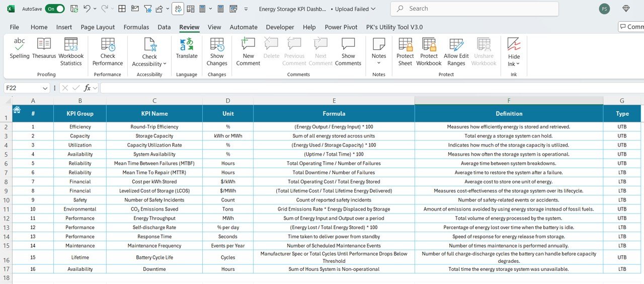Screen dimensions: 644x284
Task: Click the diamond premium icon in title bar
Action: click(x=626, y=9)
